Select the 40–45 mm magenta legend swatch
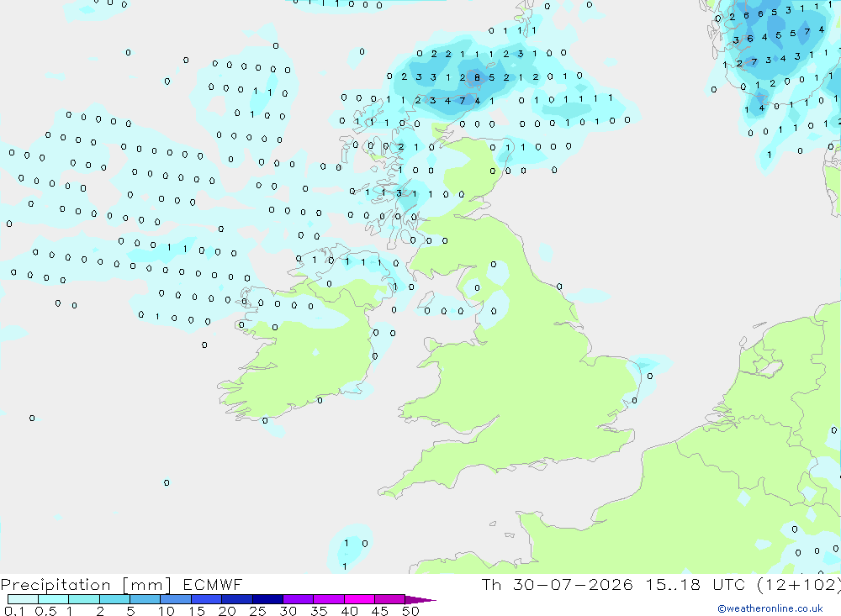The height and width of the screenshot is (616, 841). [359, 599]
